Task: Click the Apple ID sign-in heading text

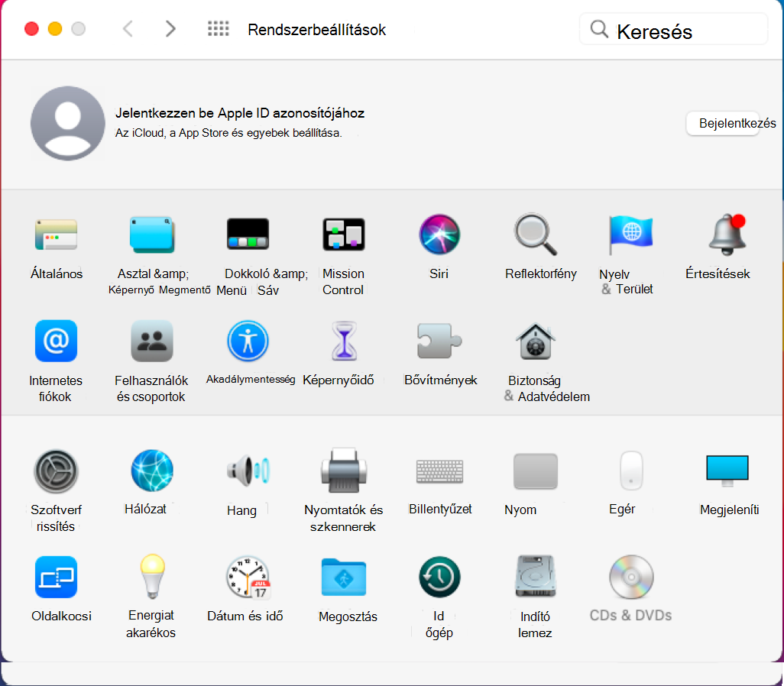Action: click(240, 113)
